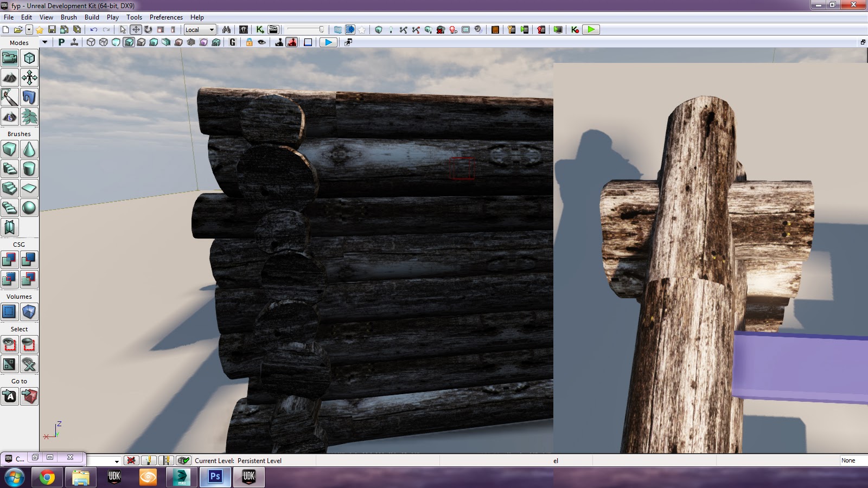Open UnrealMatinee from the toolbar
868x488 pixels.
pos(272,30)
